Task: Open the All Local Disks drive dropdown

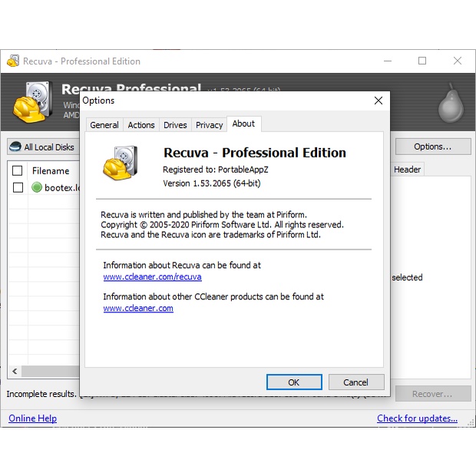Action: click(x=45, y=147)
